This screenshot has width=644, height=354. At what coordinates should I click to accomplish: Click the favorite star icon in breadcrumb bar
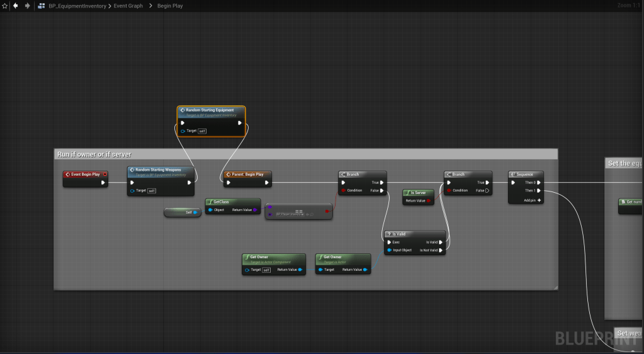click(5, 6)
